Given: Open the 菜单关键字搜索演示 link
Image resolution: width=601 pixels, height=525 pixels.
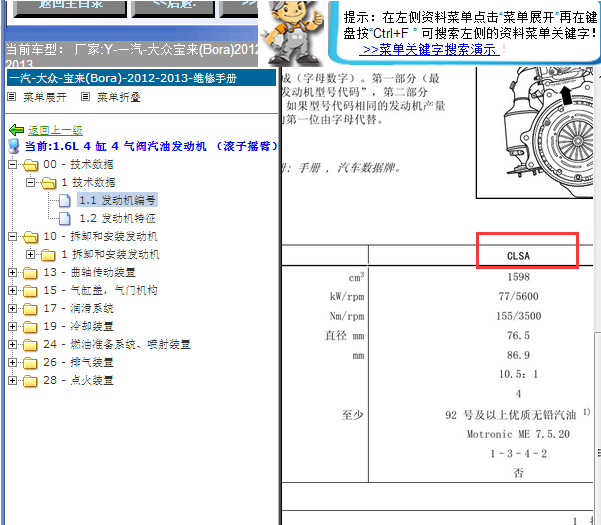Looking at the screenshot, I should click(x=429, y=49).
